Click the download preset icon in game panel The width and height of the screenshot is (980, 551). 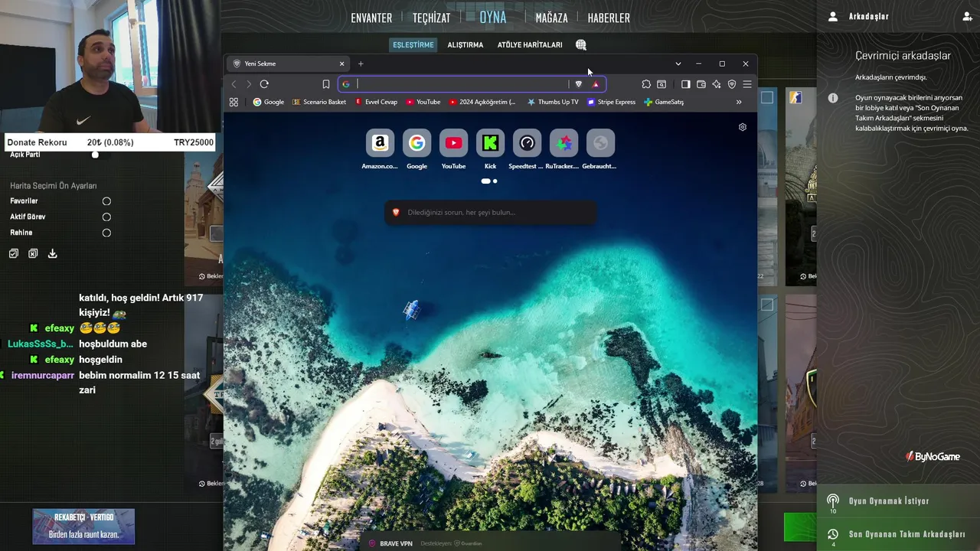(x=53, y=253)
